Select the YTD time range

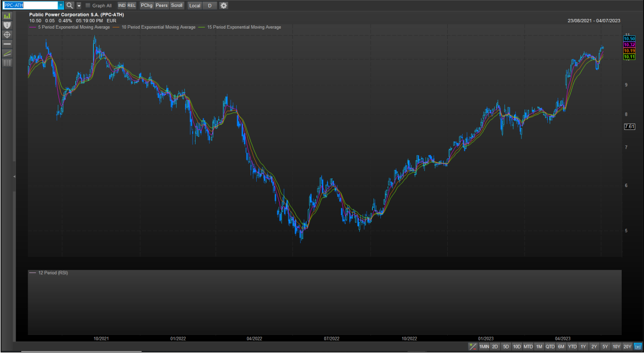[572, 347]
